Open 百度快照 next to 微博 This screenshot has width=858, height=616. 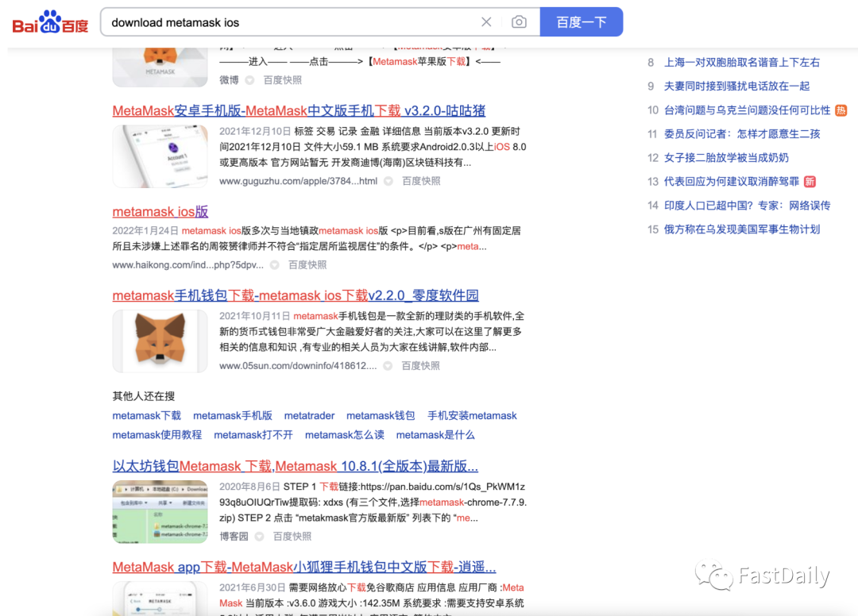click(282, 80)
